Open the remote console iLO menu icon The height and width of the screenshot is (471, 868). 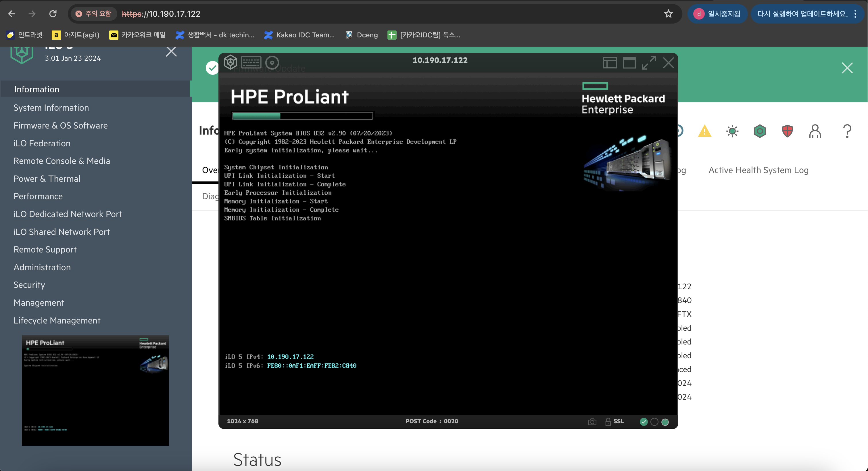point(231,62)
